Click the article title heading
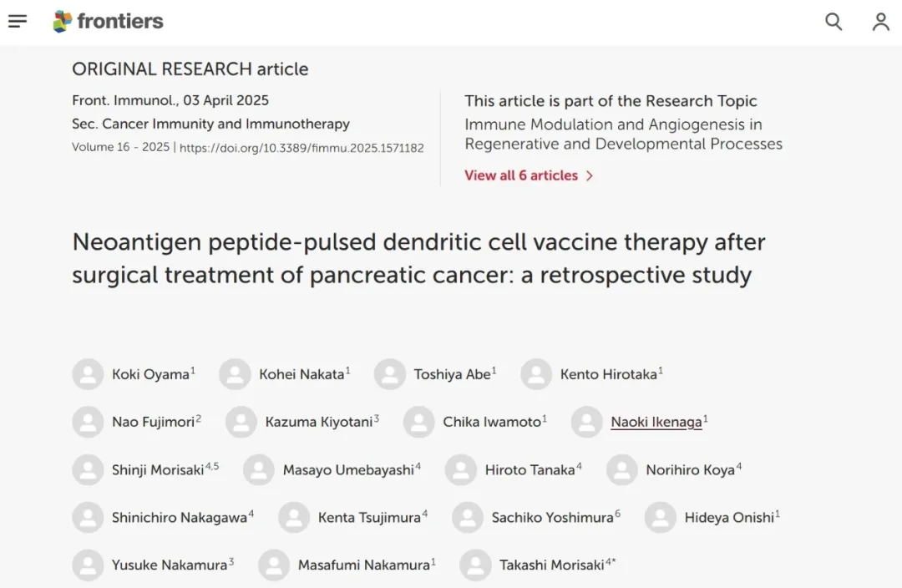The image size is (902, 588). pyautogui.click(x=418, y=258)
